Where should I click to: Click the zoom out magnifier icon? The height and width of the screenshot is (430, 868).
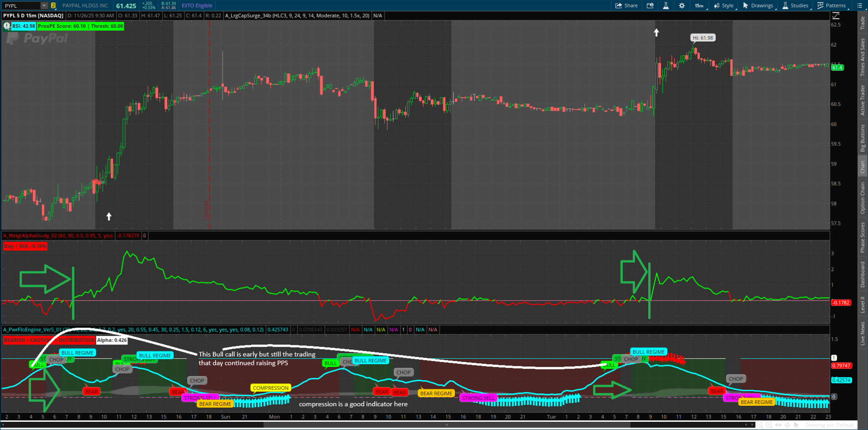click(760, 425)
